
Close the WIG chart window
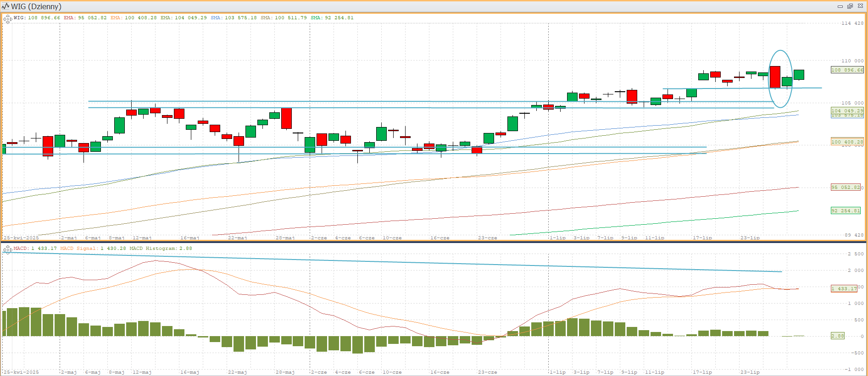point(860,6)
